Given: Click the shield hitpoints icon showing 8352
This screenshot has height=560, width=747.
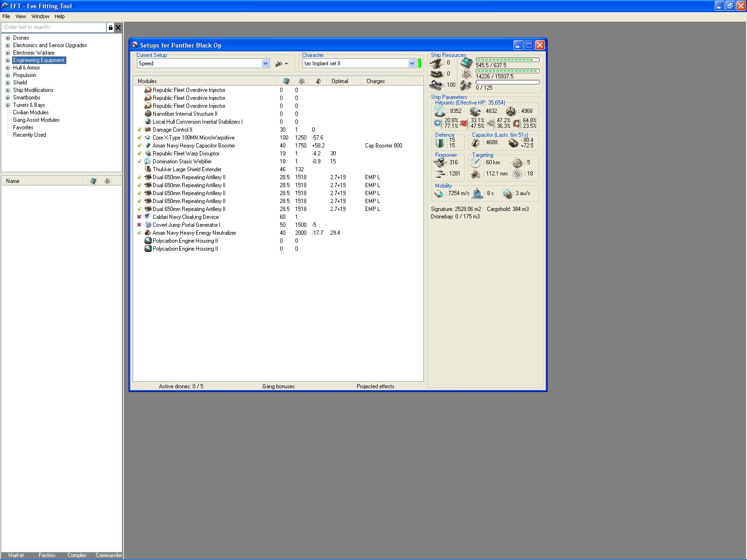Looking at the screenshot, I should click(x=440, y=112).
